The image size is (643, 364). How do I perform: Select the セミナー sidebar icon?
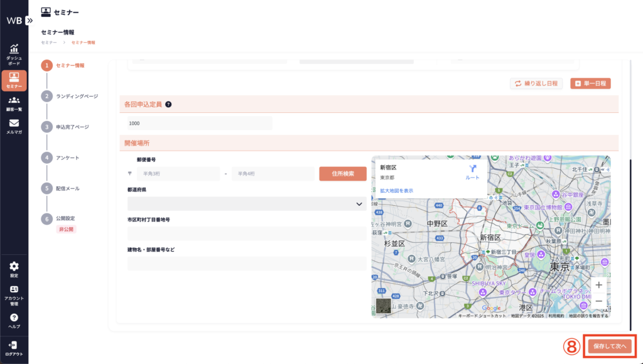[x=14, y=78]
